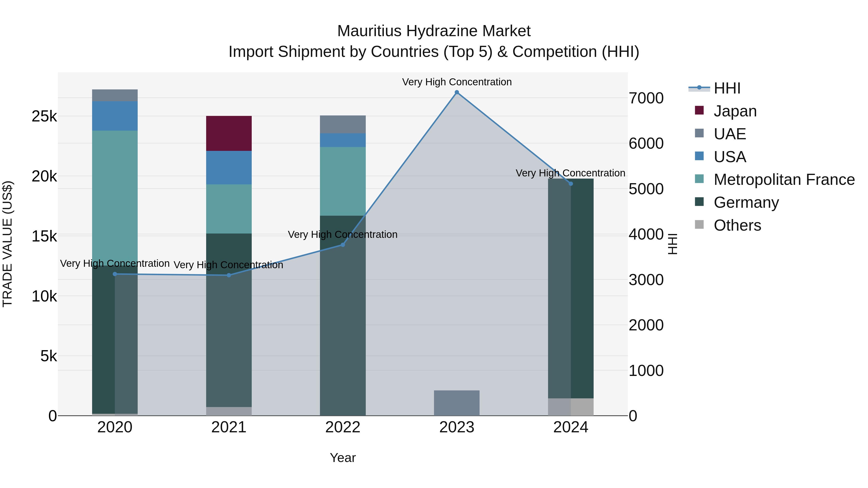Click the 25k left axis tick label
The height and width of the screenshot is (488, 868).
pos(44,117)
